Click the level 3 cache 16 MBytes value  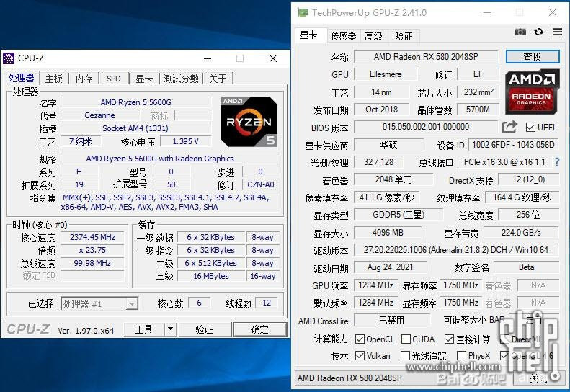211,276
